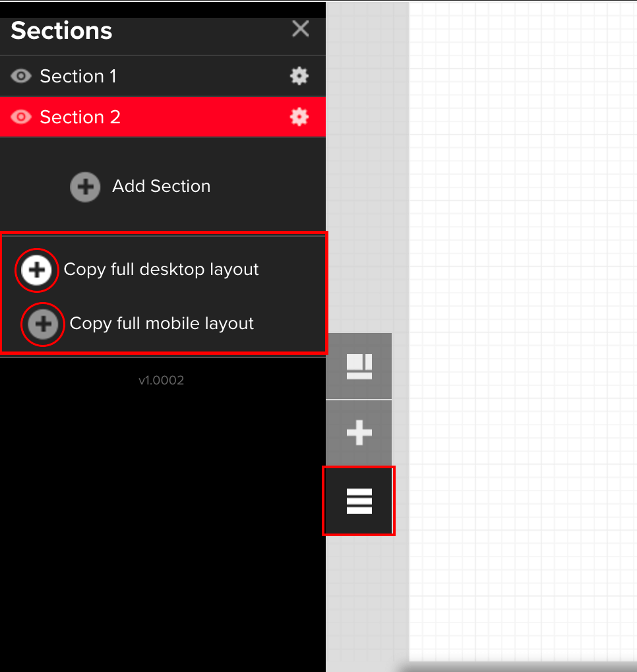Open Section 2 gear settings
Viewport: 637px width, 672px height.
coord(299,117)
